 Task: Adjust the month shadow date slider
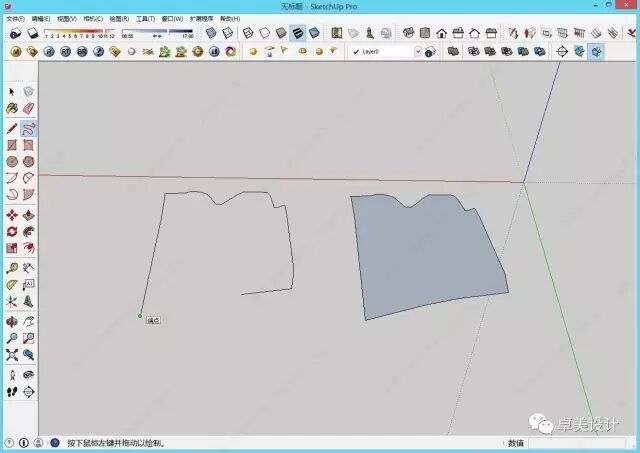click(80, 33)
